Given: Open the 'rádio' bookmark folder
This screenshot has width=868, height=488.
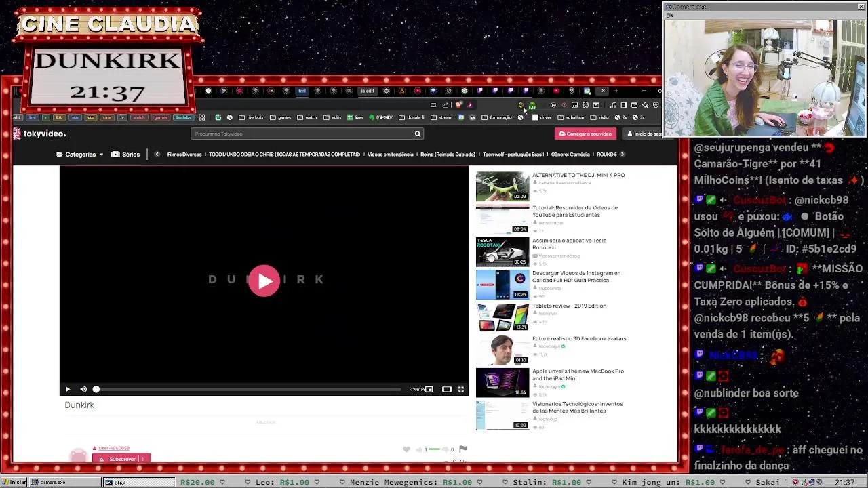Looking at the screenshot, I should tap(599, 117).
